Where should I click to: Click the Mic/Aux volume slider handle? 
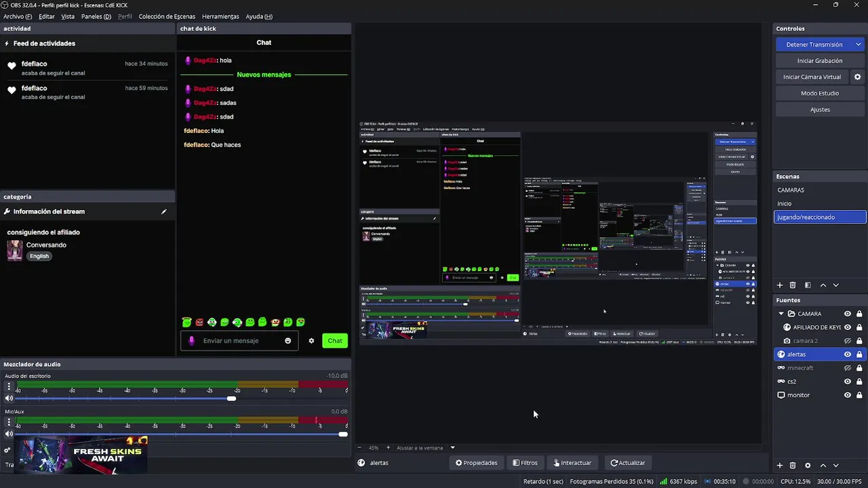[343, 434]
